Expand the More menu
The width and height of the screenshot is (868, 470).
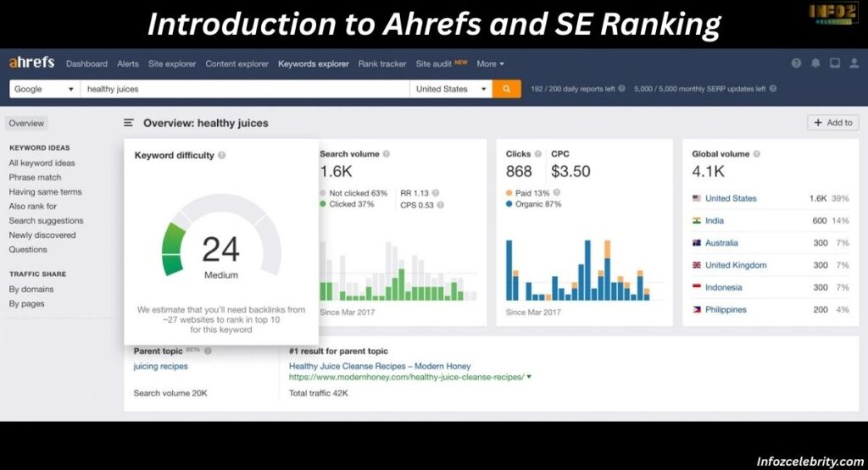(x=491, y=64)
